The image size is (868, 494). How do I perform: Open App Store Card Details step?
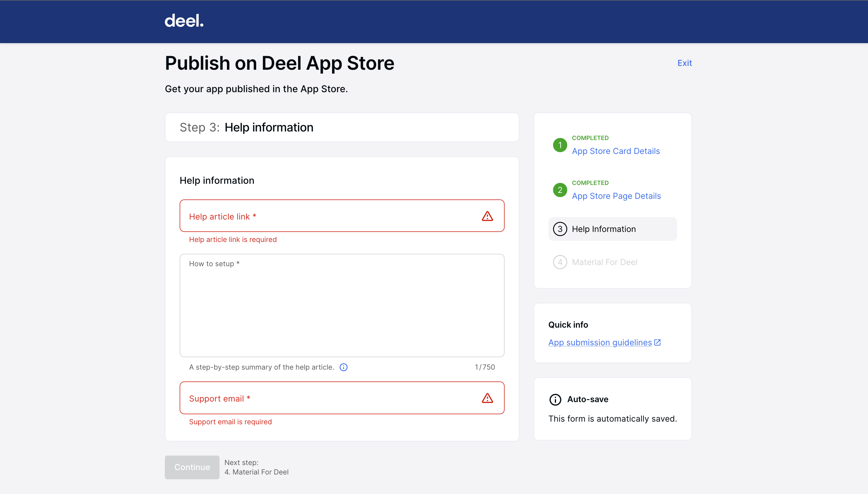pyautogui.click(x=616, y=151)
